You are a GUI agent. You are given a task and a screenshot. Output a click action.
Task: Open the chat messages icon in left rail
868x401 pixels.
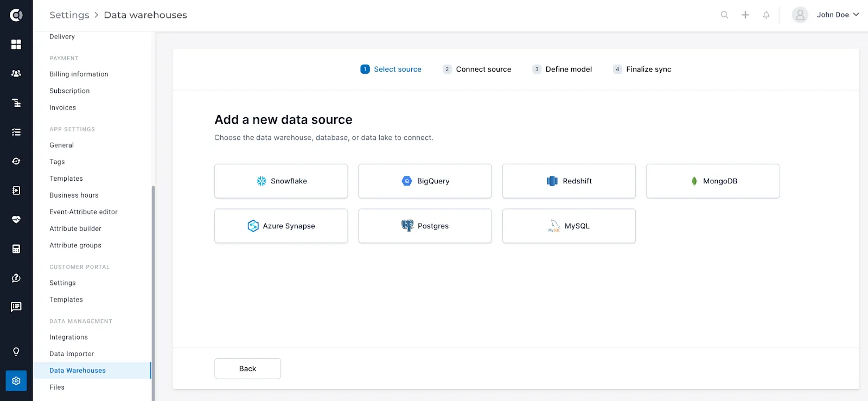(16, 307)
